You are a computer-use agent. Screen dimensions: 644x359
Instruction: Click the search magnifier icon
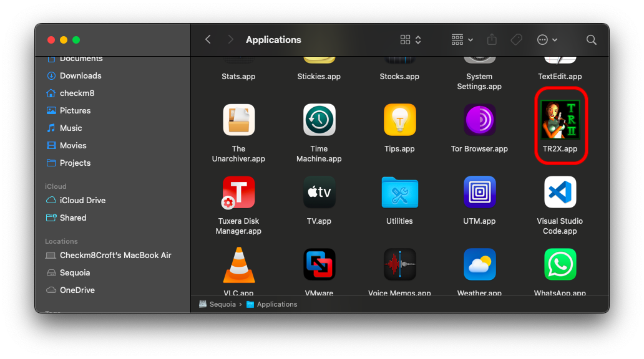coord(591,40)
